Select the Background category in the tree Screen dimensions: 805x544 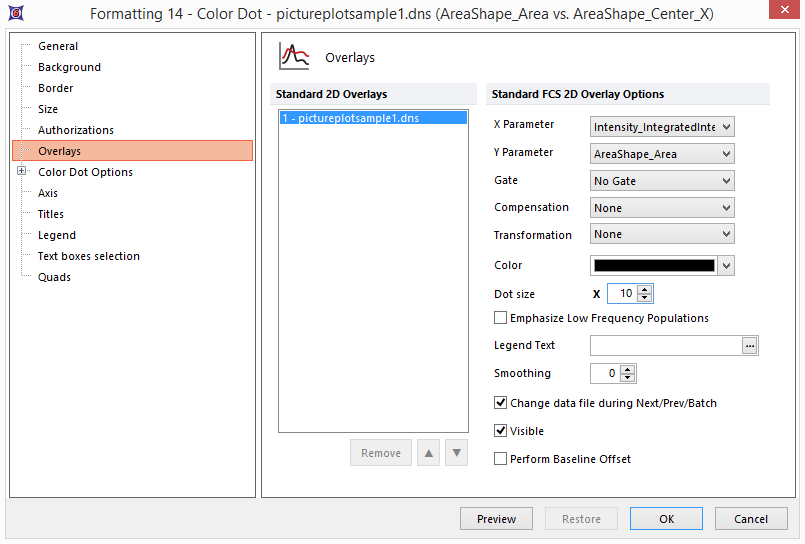pyautogui.click(x=69, y=67)
